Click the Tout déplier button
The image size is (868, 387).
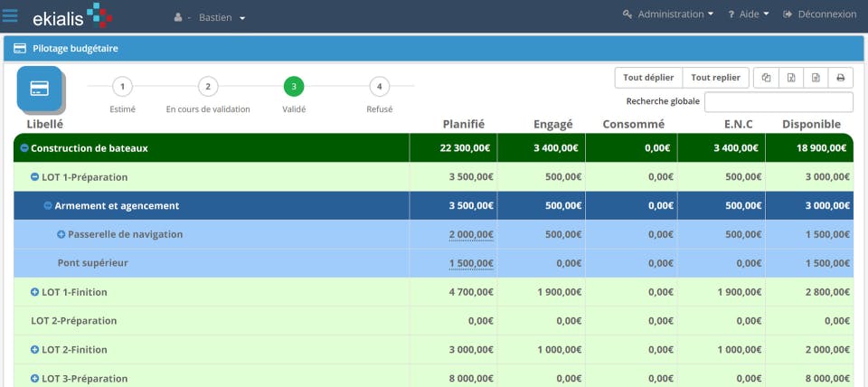coord(648,78)
